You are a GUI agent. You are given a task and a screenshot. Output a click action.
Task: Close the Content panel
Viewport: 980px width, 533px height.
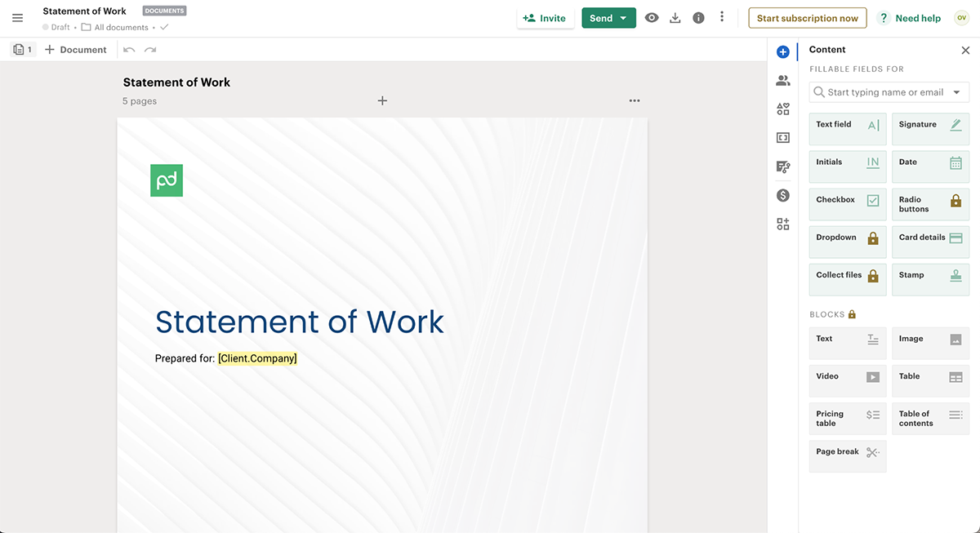tap(965, 50)
